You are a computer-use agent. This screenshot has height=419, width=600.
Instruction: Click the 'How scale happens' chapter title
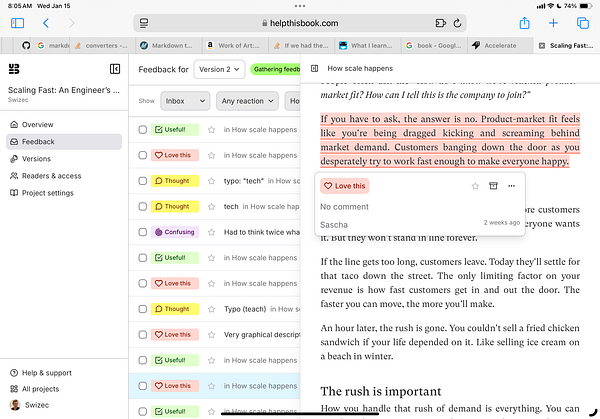(x=360, y=68)
